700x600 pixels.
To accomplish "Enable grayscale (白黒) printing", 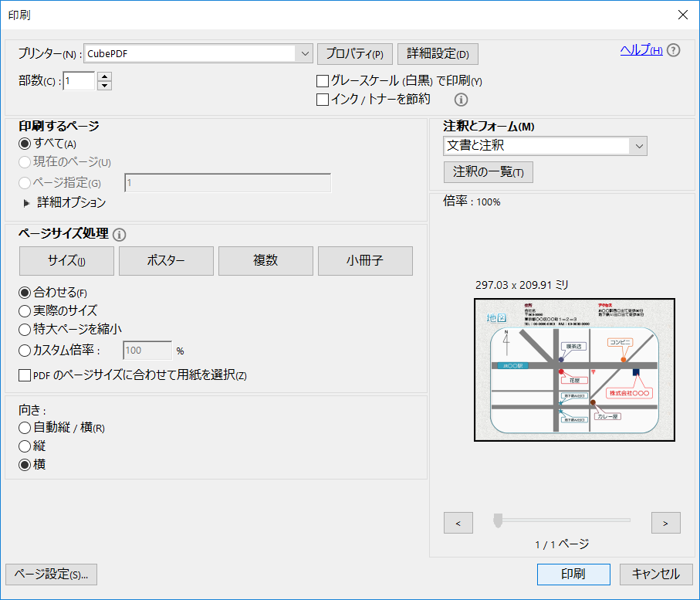I will click(x=322, y=82).
